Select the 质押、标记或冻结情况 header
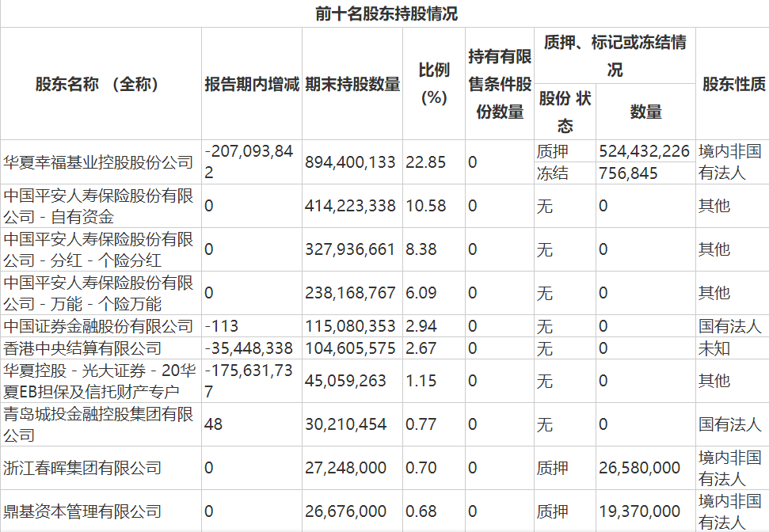Screen dimensions: 769x532 tap(615, 56)
